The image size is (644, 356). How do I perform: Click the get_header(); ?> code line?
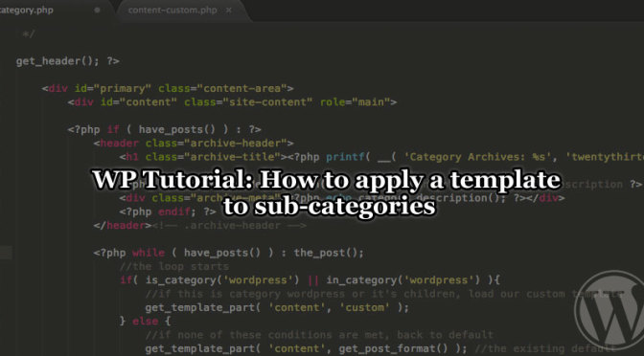click(x=68, y=61)
